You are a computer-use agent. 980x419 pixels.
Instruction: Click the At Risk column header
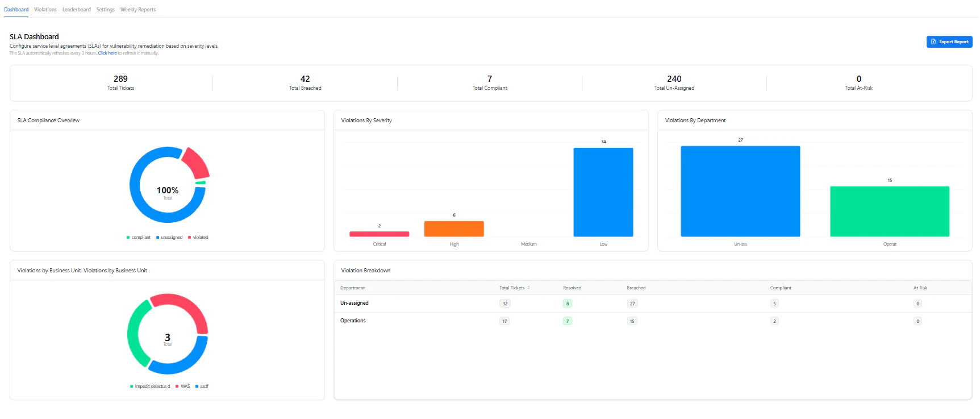click(x=920, y=288)
